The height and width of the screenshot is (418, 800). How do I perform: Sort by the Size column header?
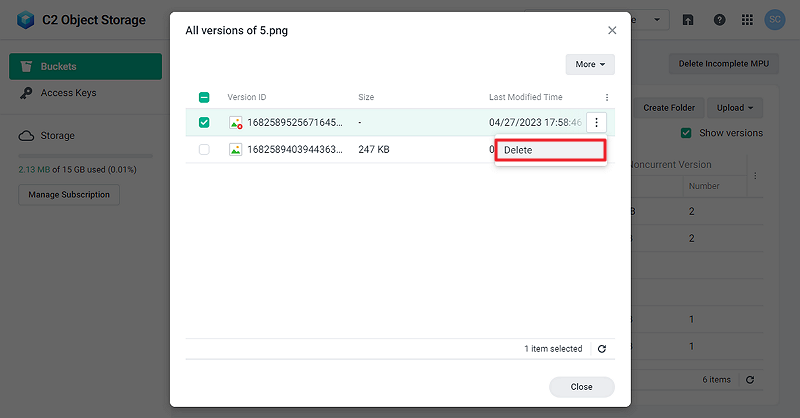[366, 97]
